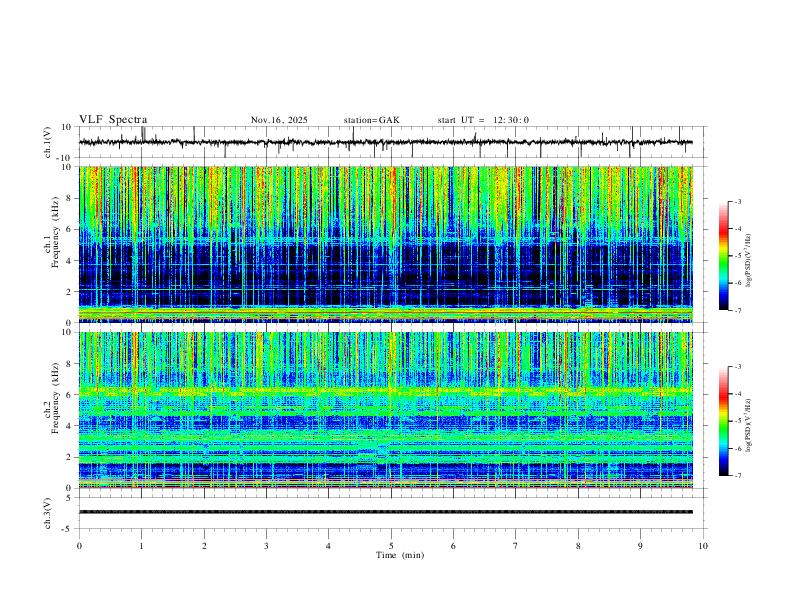This screenshot has width=792, height=612.
Task: Click the '-3' tick on lower colorbar
Action: click(x=738, y=367)
